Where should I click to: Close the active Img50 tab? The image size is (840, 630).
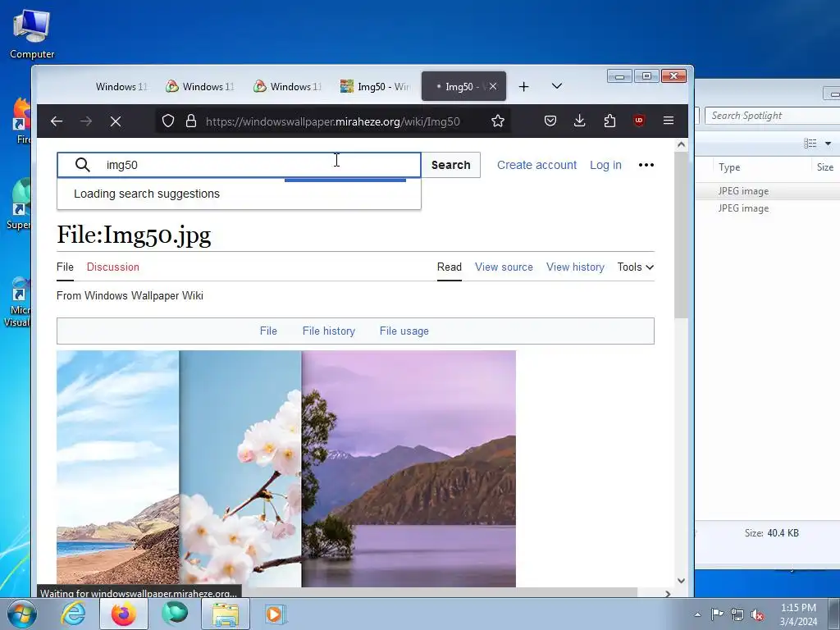(x=493, y=86)
